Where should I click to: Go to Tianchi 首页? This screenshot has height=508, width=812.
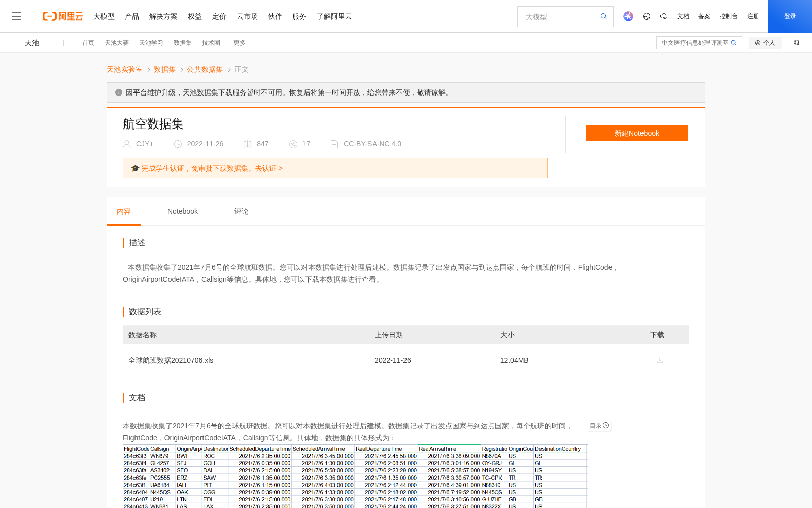click(x=88, y=43)
